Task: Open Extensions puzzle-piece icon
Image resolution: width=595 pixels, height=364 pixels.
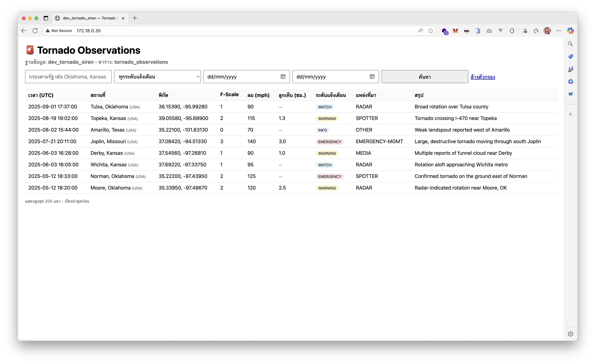Action: [512, 31]
